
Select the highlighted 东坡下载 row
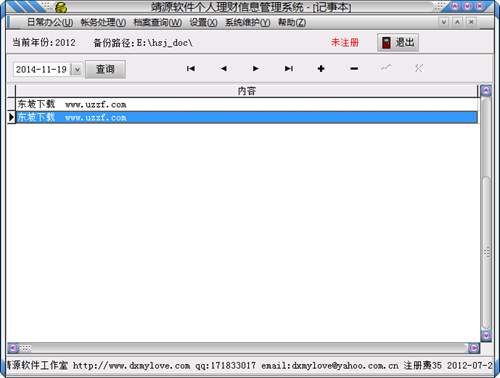(247, 117)
